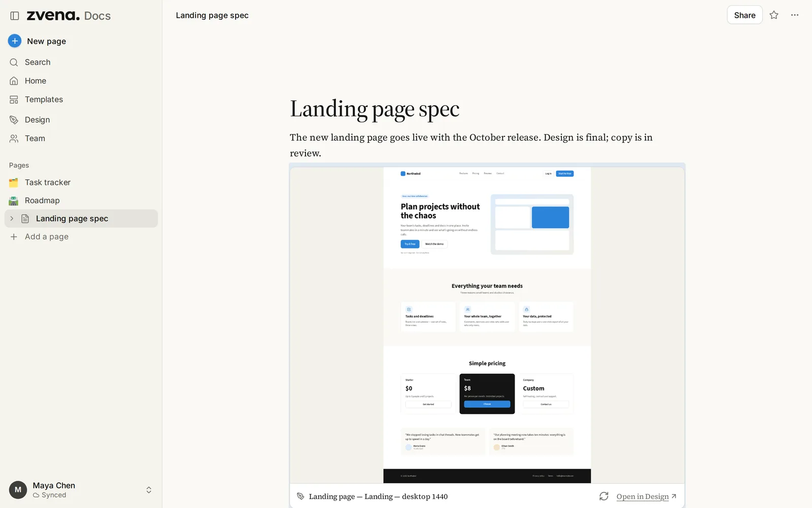Click the Roadmap page emoji icon
812x508 pixels.
click(x=14, y=201)
